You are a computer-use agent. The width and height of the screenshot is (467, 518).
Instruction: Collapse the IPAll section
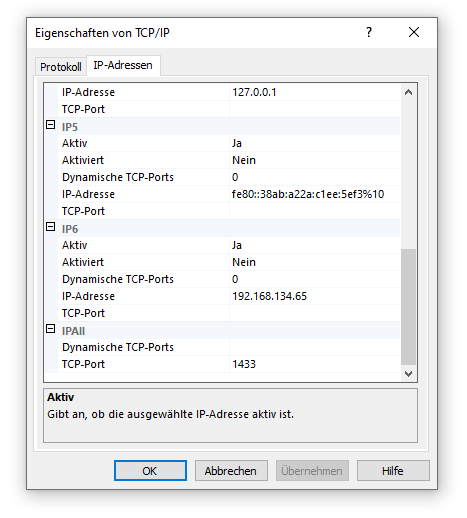pos(50,329)
